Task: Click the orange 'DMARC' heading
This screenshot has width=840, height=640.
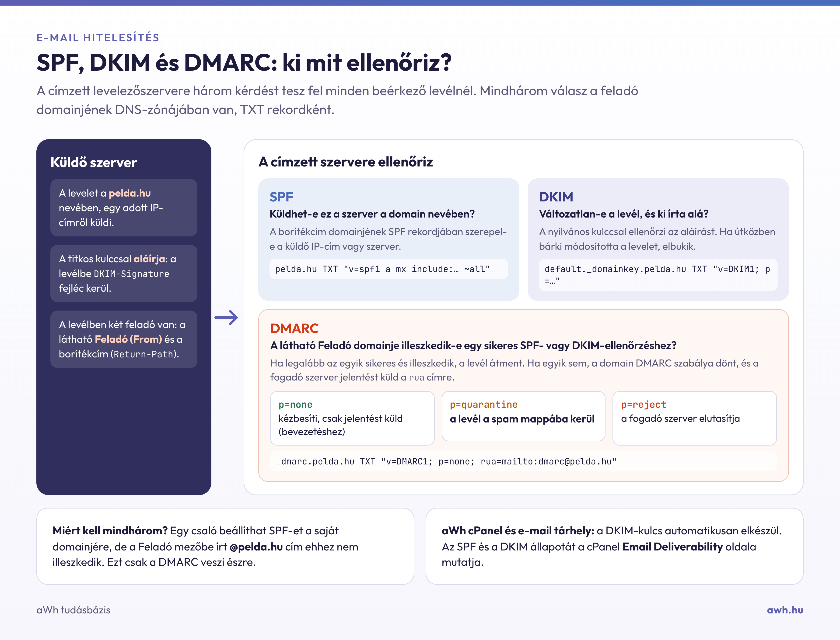Action: (x=294, y=328)
